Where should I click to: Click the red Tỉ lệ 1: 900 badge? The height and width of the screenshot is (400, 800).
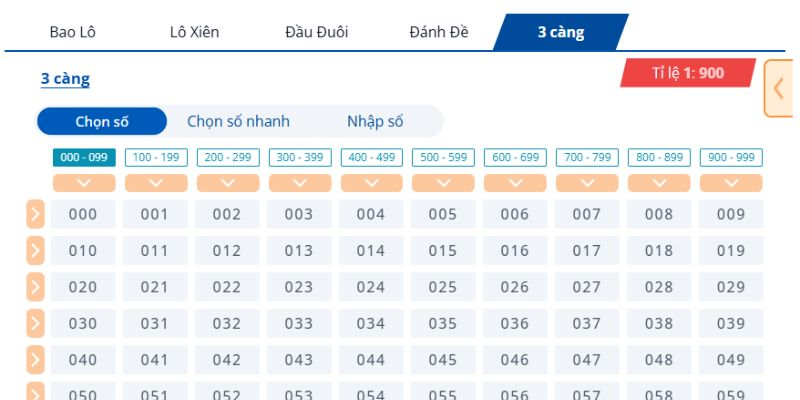click(687, 73)
